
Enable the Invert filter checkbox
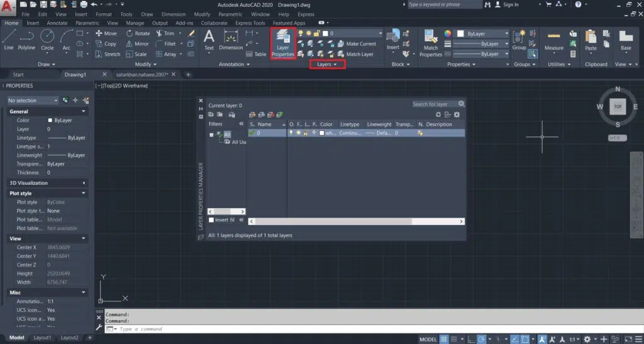211,220
